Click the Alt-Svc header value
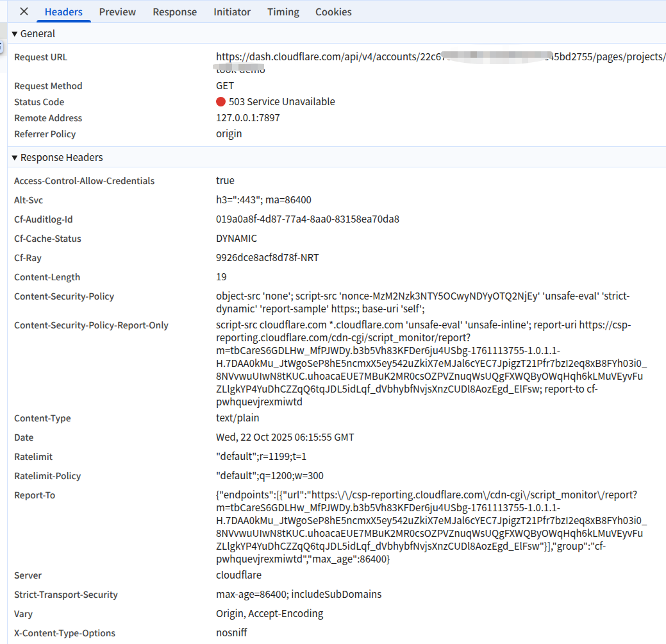Screen dimensions: 666x644 coord(263,199)
